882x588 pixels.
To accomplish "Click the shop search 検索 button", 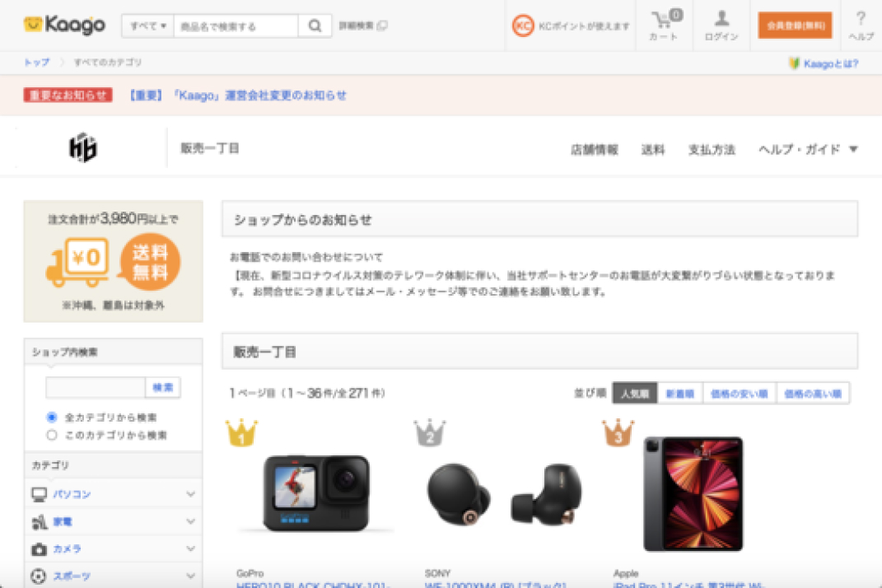I will [163, 387].
